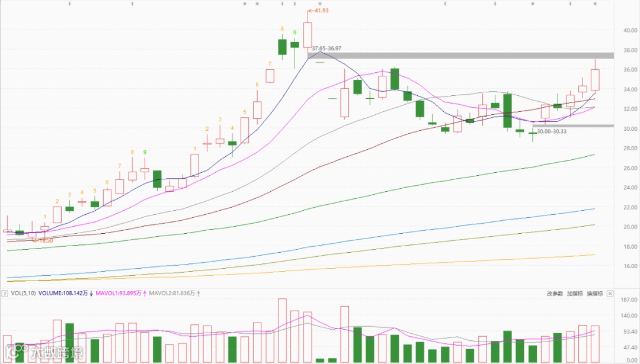
Task: Click the 32.00 price axis label
Action: [x=631, y=109]
